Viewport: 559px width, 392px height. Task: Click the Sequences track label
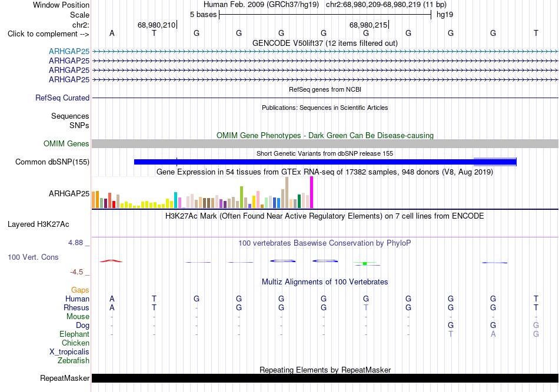coord(70,116)
